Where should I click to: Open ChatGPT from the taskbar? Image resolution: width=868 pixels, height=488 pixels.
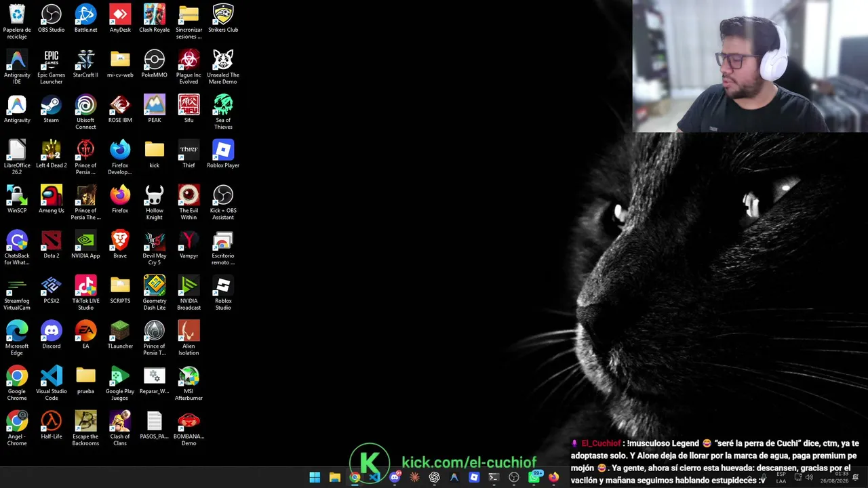434,477
